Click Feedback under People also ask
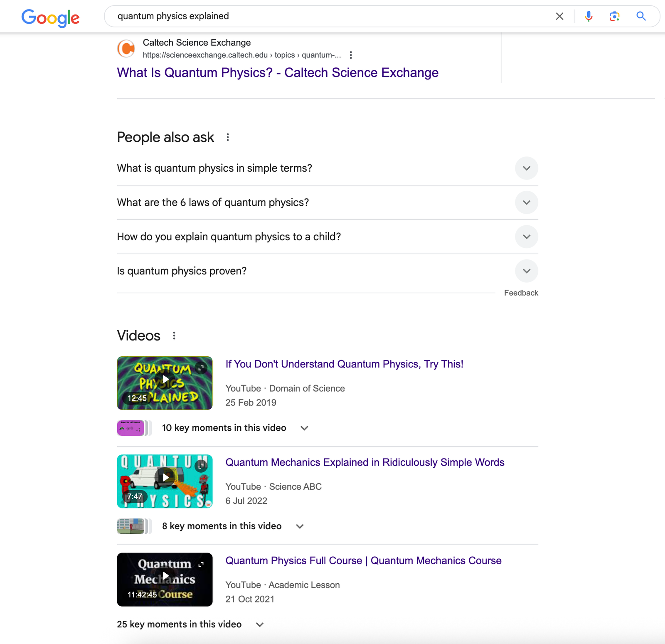 click(521, 293)
